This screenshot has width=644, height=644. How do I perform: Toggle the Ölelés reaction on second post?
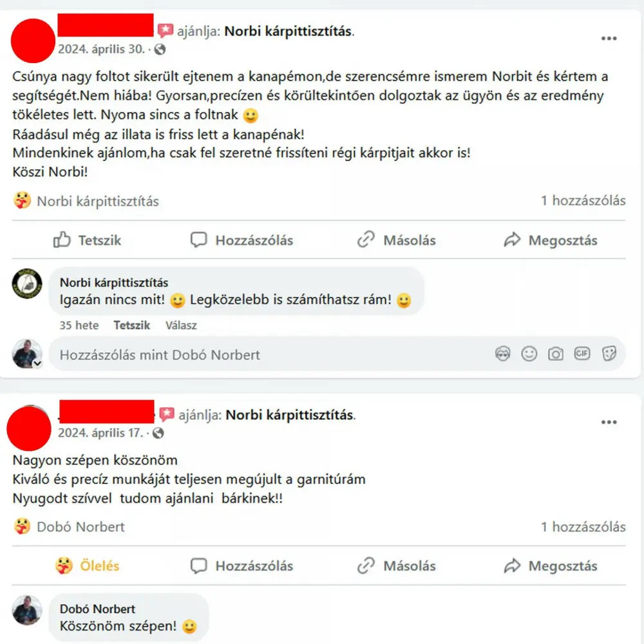click(x=87, y=566)
